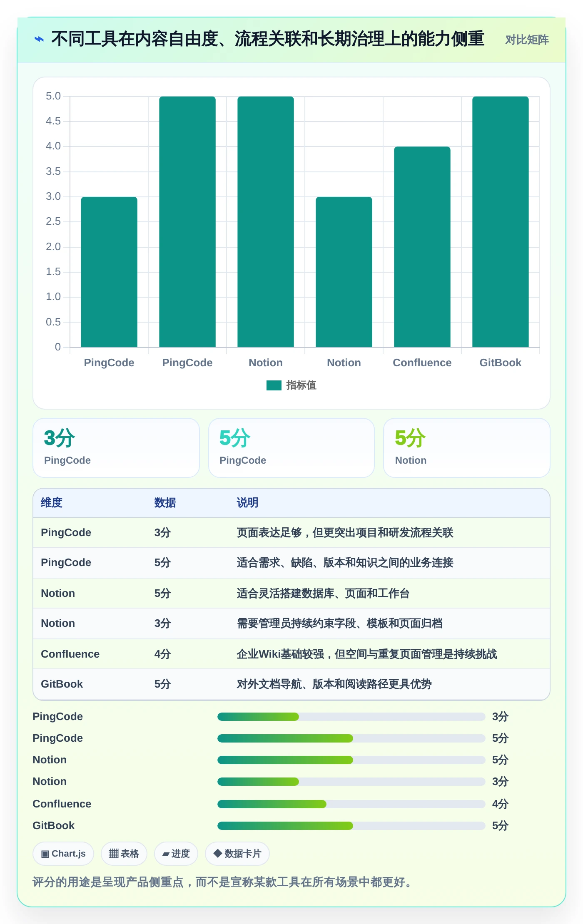This screenshot has width=583, height=924.
Task: Click the text 对外文档导航、版本和阅读路径更具优势
Action: point(334,684)
